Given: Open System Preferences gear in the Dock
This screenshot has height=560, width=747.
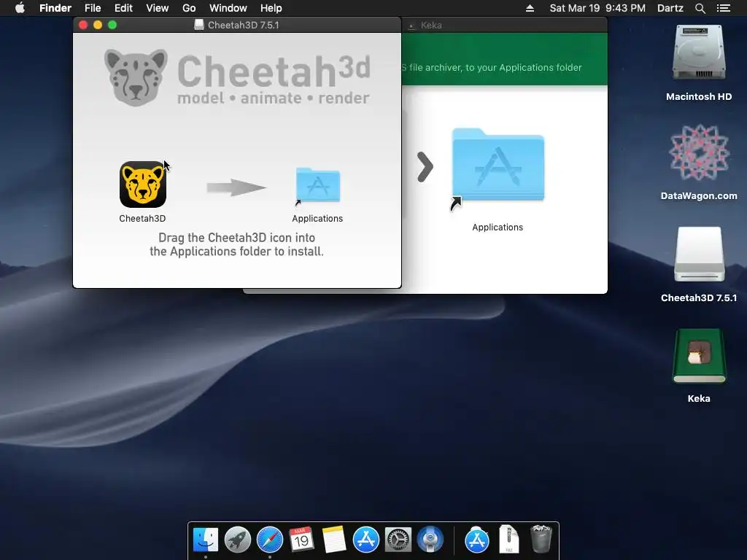Looking at the screenshot, I should (x=398, y=540).
